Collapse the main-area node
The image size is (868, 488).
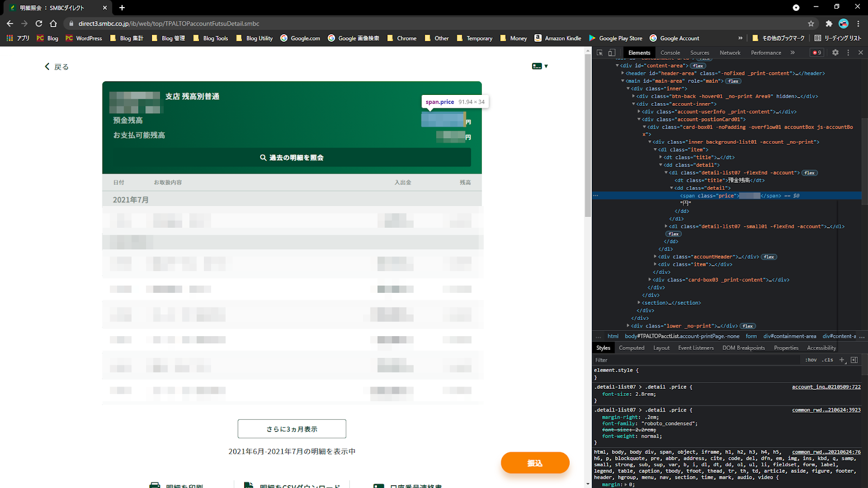click(623, 81)
